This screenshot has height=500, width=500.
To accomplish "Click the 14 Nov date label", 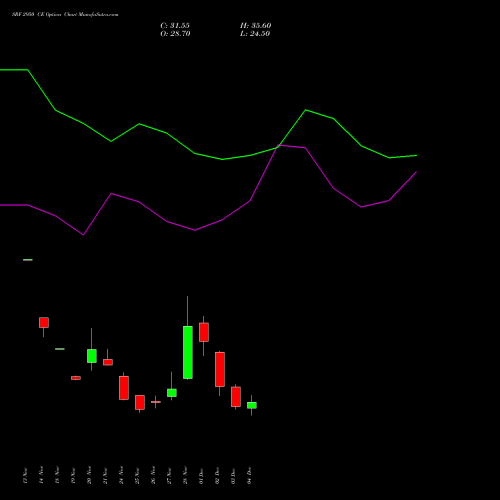I will 41,476.
